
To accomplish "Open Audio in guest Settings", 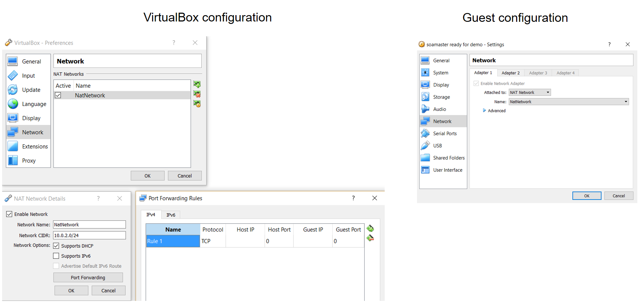I will [x=443, y=109].
